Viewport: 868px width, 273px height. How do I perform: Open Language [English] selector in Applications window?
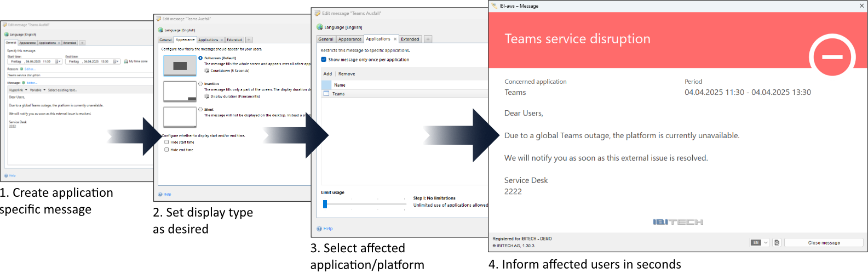[x=343, y=27]
